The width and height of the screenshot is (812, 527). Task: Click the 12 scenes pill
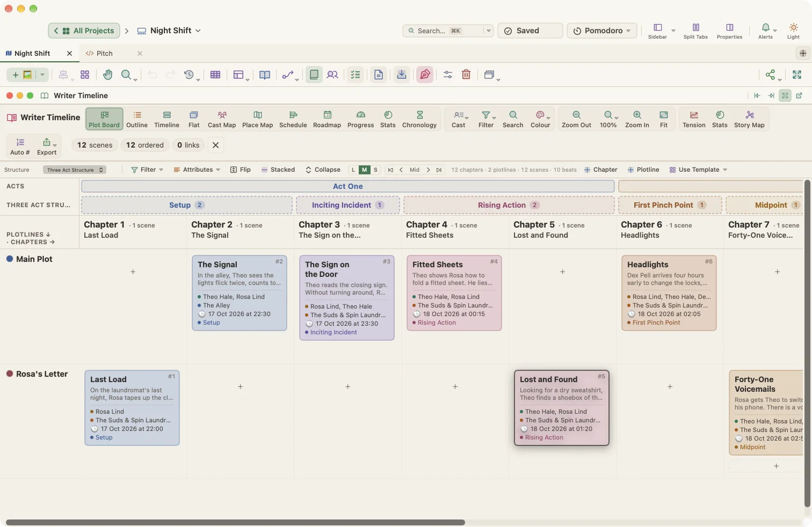click(x=95, y=145)
